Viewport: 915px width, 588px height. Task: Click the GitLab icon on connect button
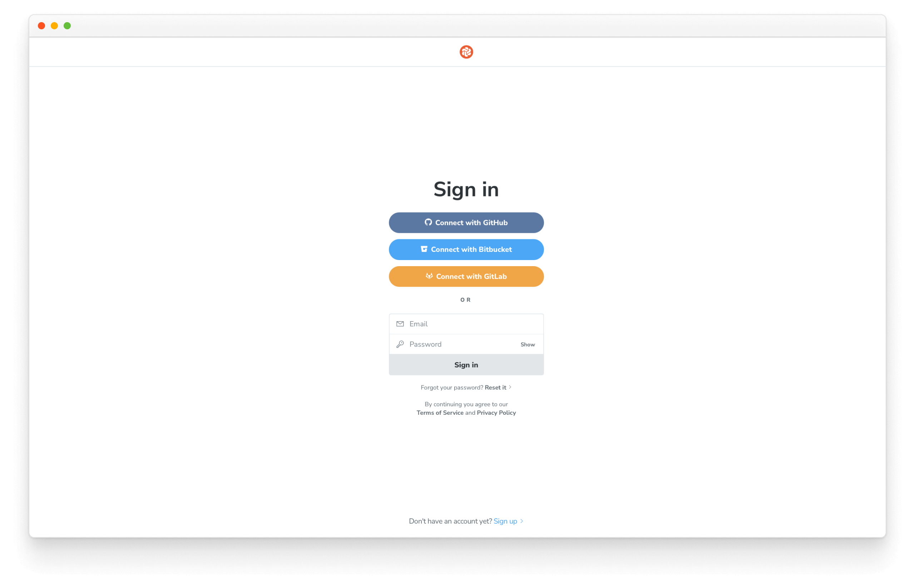coord(427,276)
